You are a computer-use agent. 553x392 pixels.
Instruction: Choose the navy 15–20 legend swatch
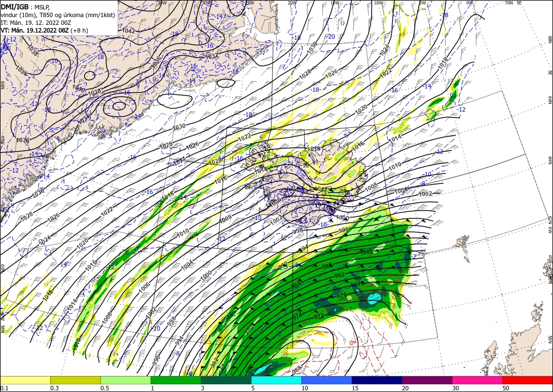[x=377, y=380]
